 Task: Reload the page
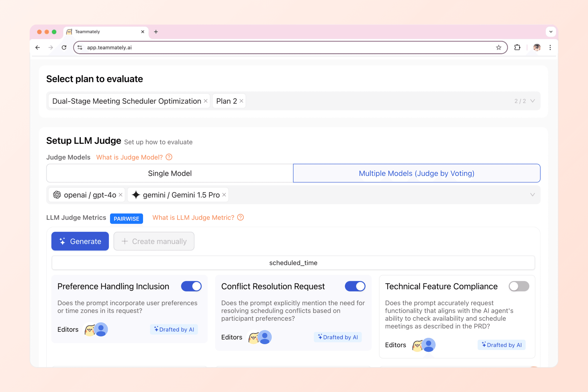click(64, 48)
